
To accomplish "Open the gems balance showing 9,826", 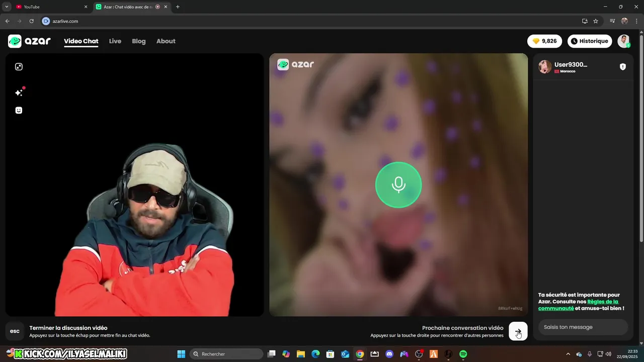I will click(545, 41).
